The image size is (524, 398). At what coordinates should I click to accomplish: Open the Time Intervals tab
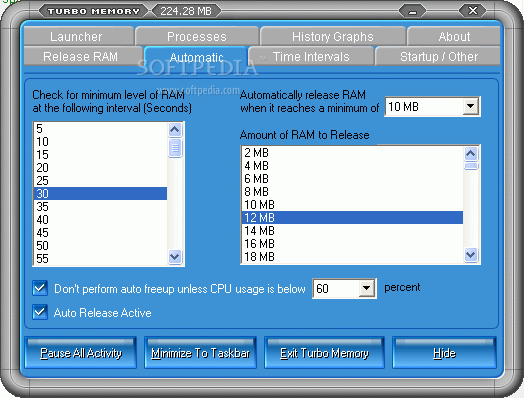pos(311,56)
